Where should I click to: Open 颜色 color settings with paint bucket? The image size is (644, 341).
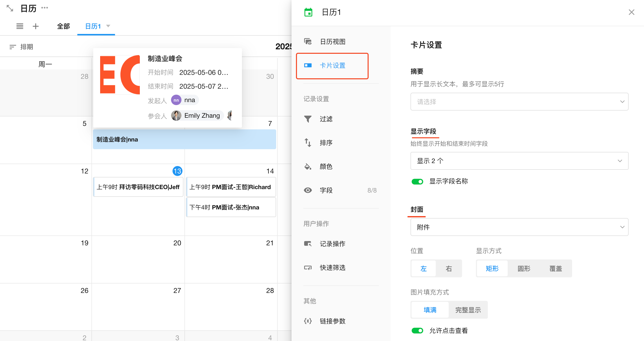[326, 167]
